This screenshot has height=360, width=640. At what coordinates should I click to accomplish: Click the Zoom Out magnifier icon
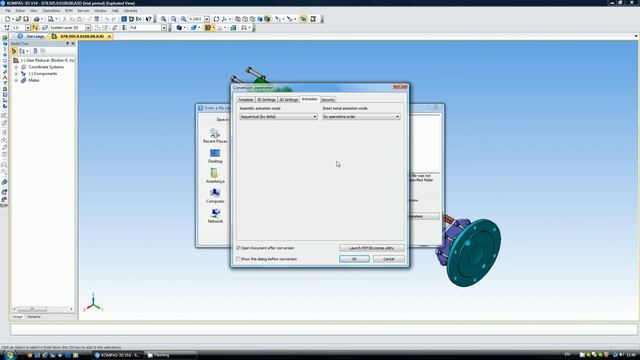pos(173,19)
